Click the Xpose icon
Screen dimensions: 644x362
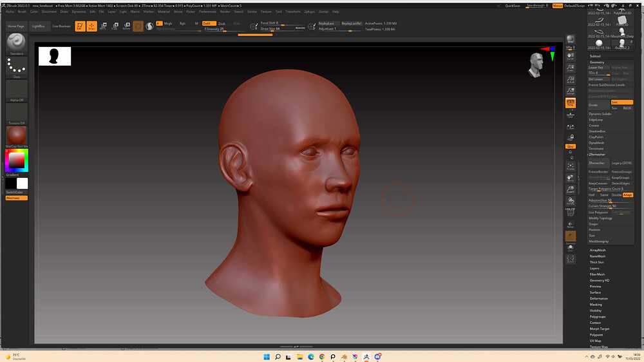click(571, 259)
